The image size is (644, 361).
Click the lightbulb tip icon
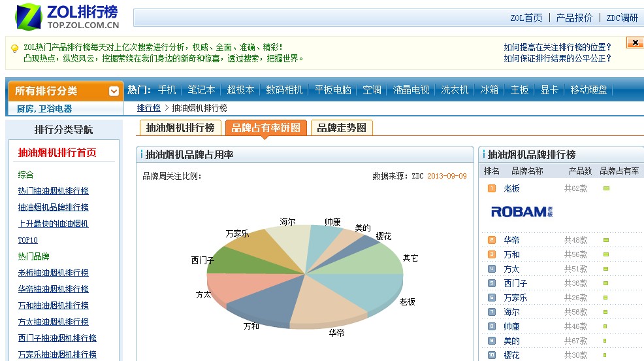pos(14,48)
